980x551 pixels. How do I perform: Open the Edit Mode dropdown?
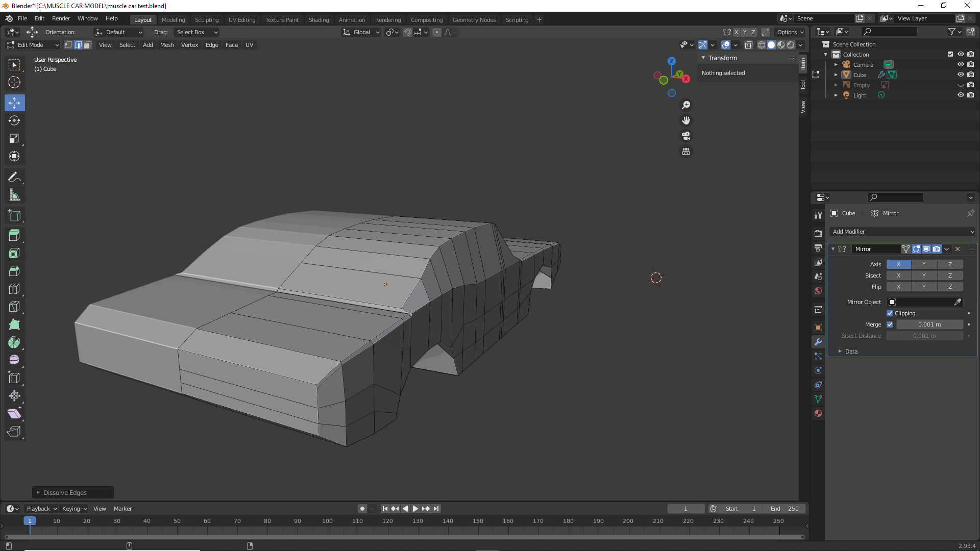tap(33, 45)
